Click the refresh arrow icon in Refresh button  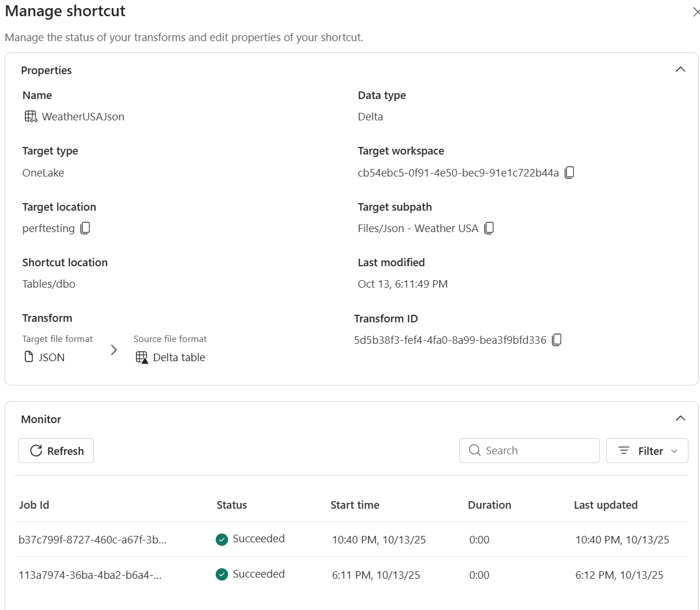tap(36, 450)
